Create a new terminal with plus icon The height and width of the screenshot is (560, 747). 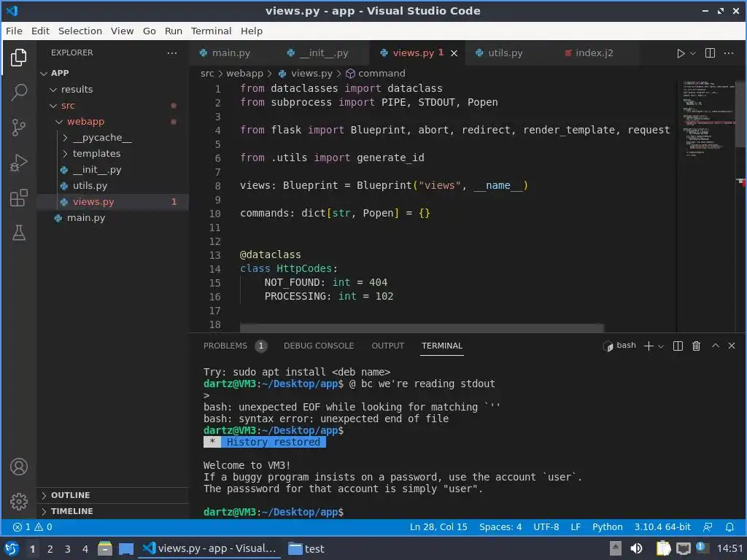tap(649, 346)
